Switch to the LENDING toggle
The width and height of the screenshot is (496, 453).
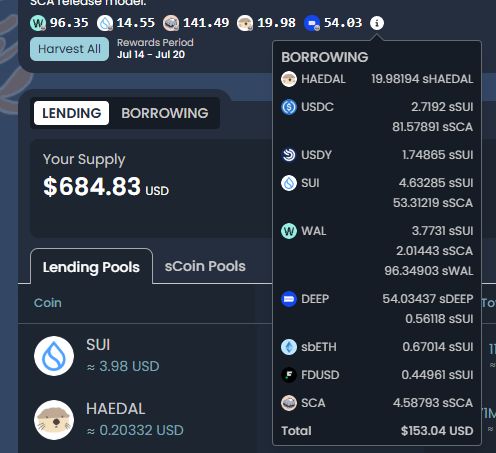[x=71, y=113]
